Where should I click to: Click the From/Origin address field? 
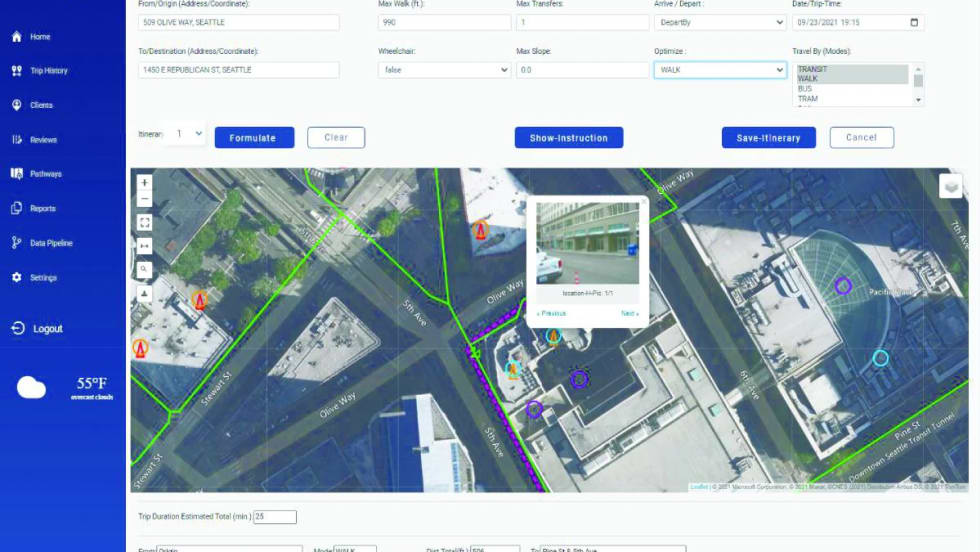pyautogui.click(x=238, y=22)
